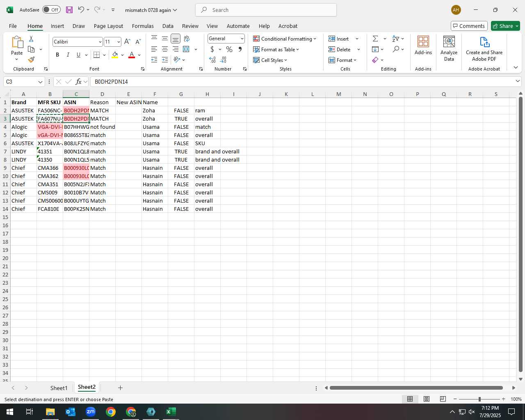Collapse the ribbon with chevron

pos(516,68)
